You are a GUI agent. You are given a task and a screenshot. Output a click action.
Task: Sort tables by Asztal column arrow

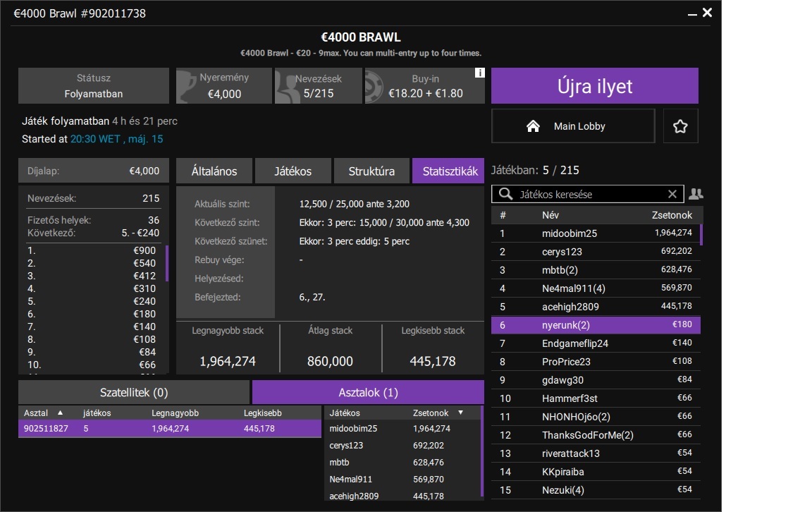click(60, 413)
